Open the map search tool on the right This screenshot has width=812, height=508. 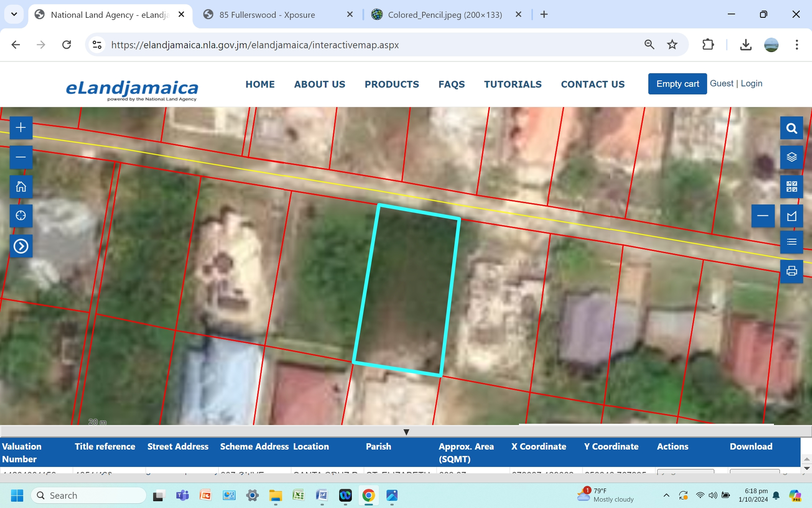click(791, 128)
